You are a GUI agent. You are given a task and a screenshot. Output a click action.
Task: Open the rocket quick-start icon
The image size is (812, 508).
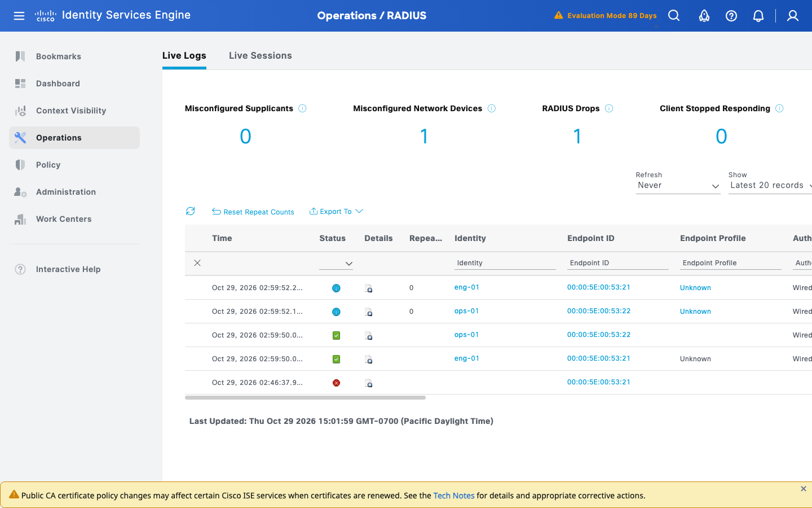point(704,16)
